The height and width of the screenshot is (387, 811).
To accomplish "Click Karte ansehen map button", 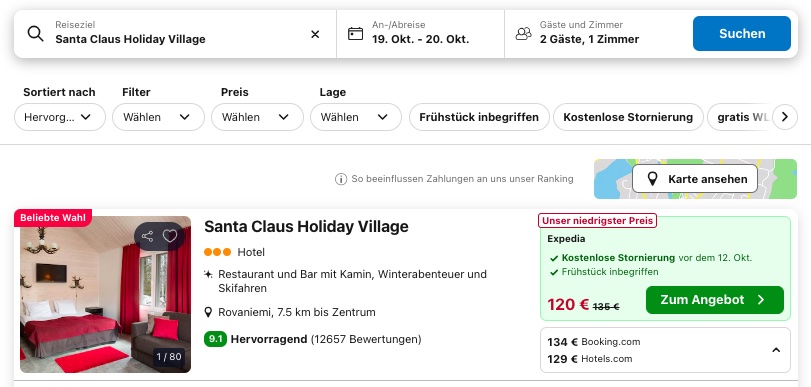I will point(695,179).
